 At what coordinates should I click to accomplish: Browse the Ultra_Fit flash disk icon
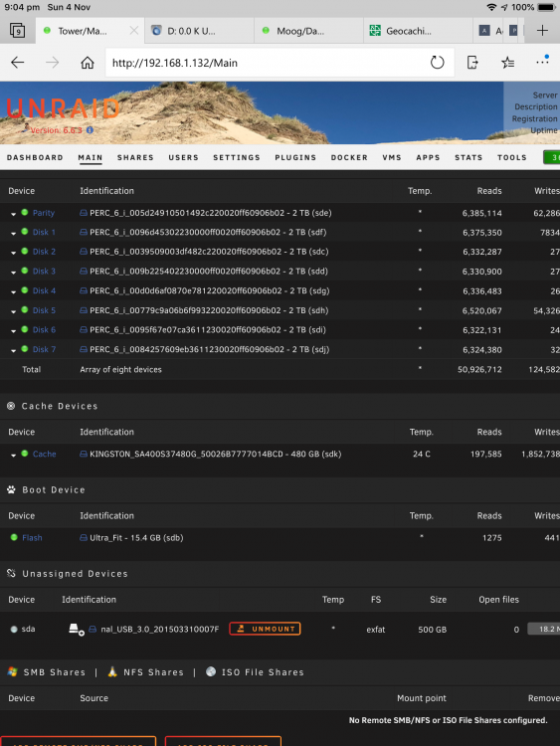[84, 537]
